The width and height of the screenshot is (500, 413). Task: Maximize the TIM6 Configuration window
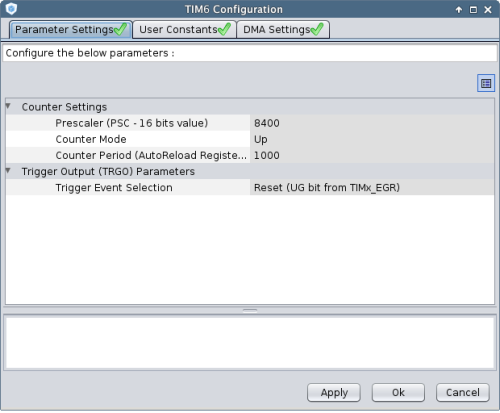point(473,10)
